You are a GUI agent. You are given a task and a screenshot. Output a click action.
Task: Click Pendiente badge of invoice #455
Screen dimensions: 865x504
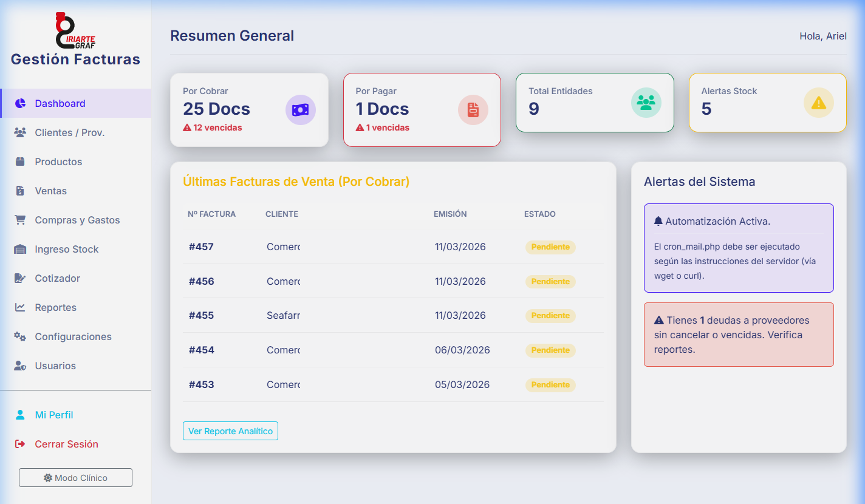point(550,316)
